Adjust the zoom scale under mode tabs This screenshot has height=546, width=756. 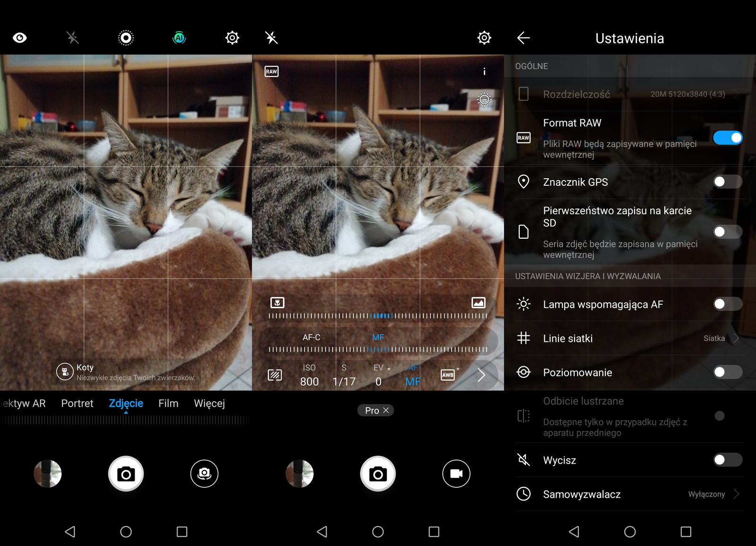coord(126,420)
